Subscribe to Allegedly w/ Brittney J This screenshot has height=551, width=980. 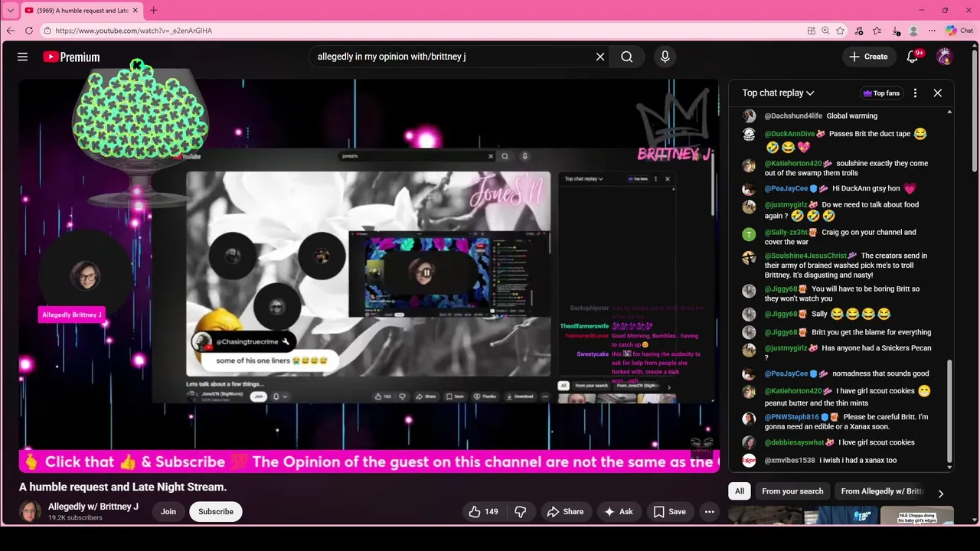(x=216, y=512)
